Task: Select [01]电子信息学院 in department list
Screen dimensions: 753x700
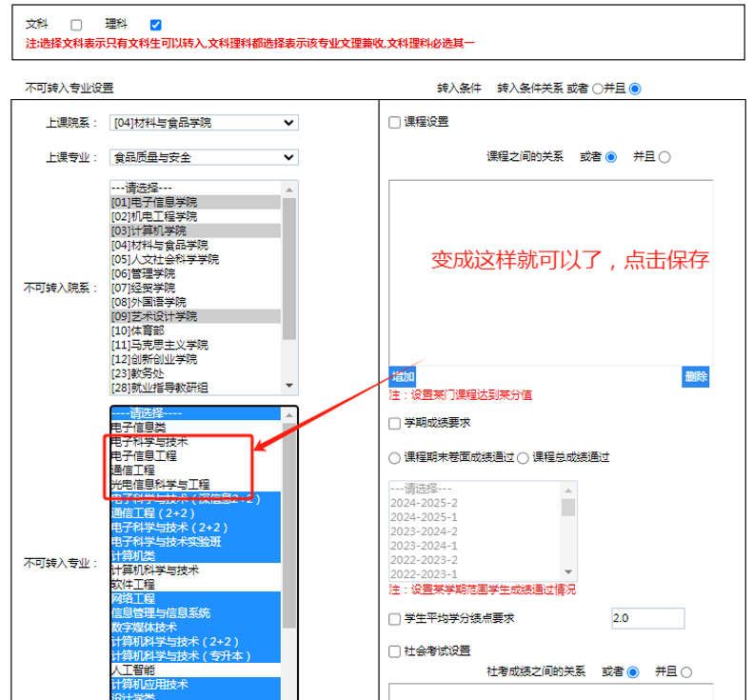Action: pos(195,202)
